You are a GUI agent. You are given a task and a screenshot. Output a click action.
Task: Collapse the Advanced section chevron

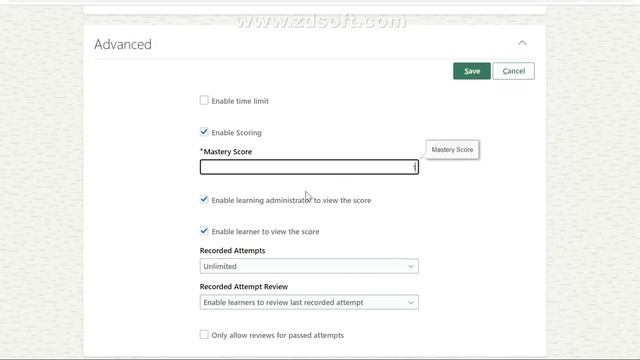click(x=522, y=43)
